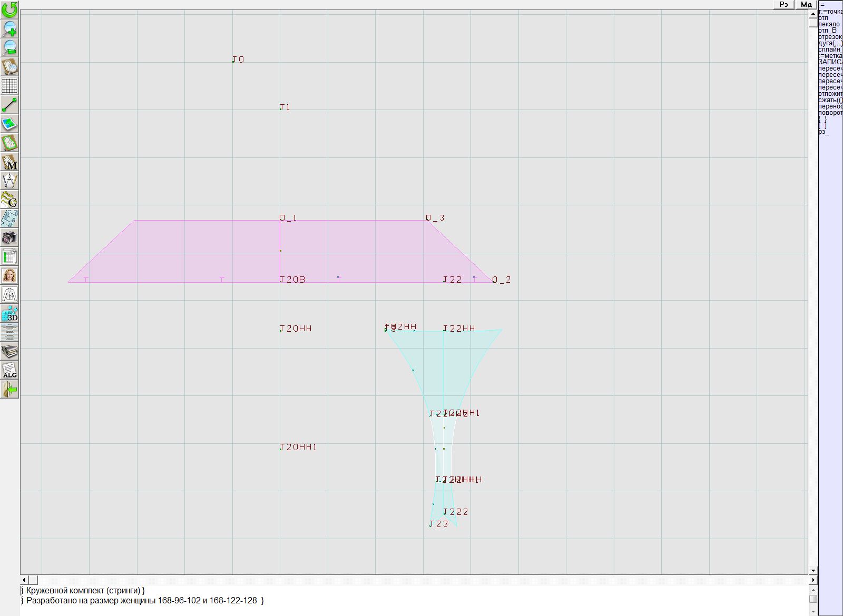The height and width of the screenshot is (616, 843).
Task: Open the G grading patterns tool
Action: (x=9, y=200)
